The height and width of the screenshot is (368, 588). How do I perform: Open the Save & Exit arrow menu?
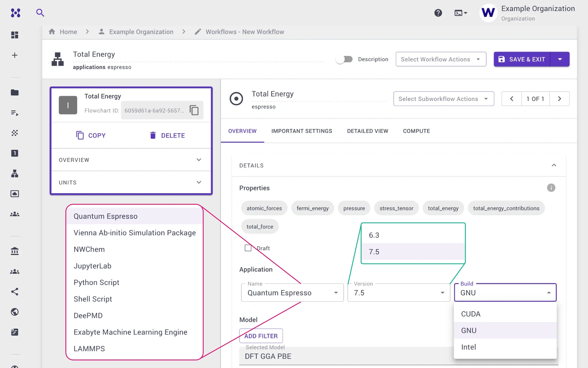tap(560, 59)
